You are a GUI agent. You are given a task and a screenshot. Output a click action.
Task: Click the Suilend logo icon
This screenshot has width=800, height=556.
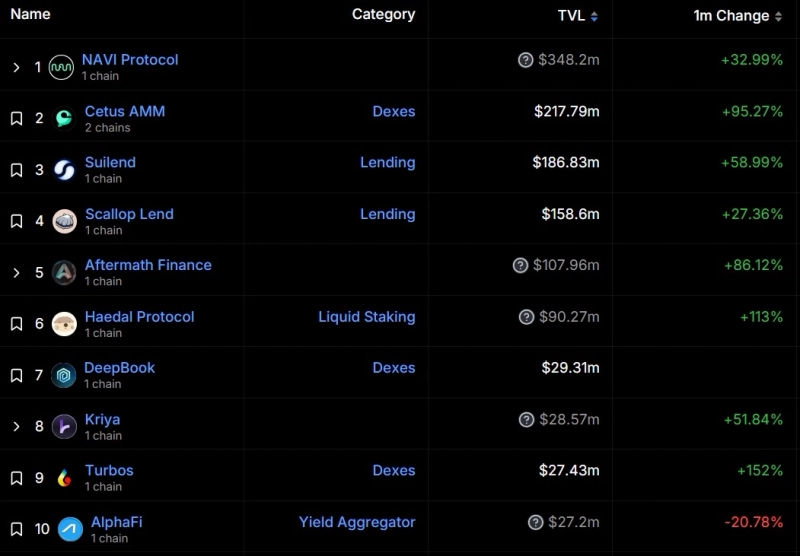click(x=64, y=170)
